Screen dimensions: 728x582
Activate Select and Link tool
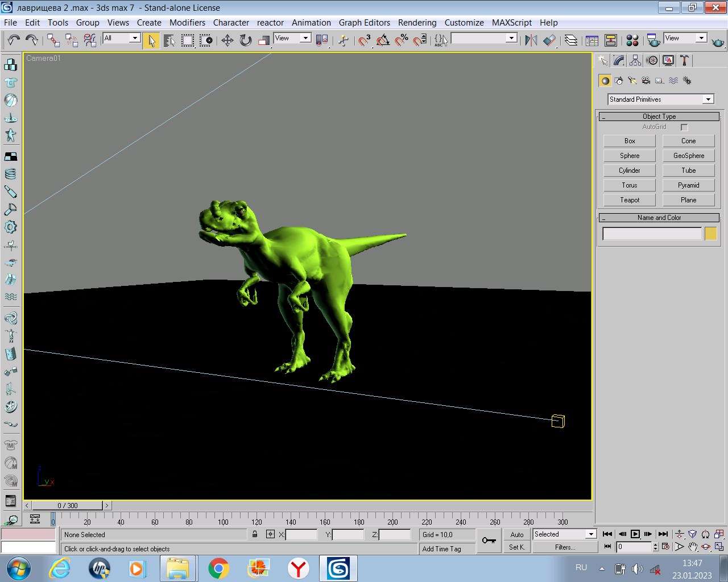coord(53,40)
